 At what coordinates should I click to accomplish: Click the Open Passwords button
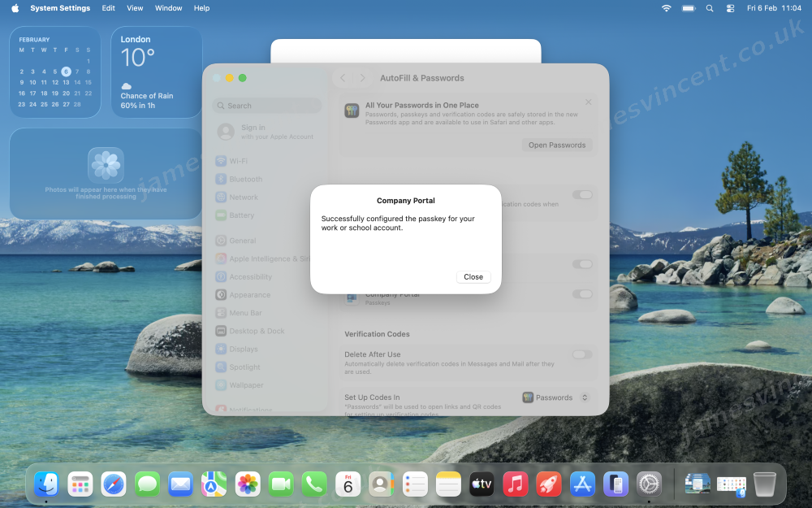(x=556, y=145)
